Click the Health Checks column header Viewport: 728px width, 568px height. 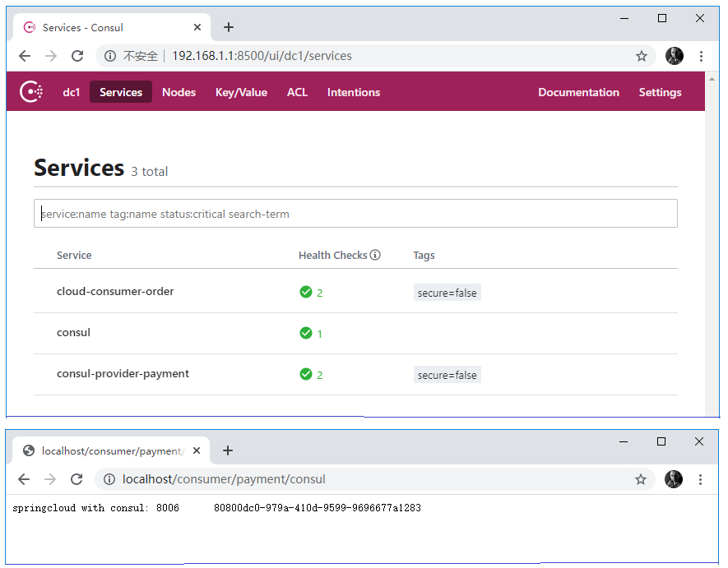point(333,255)
